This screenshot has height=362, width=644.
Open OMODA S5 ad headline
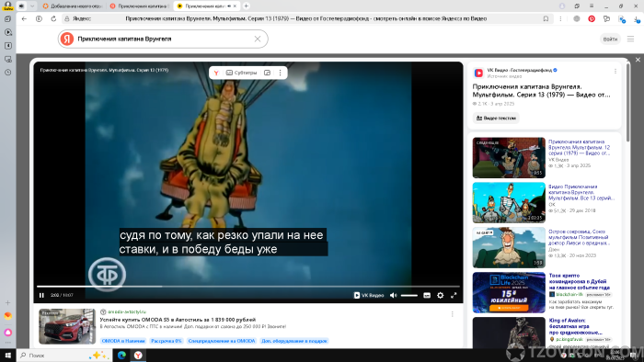click(178, 320)
